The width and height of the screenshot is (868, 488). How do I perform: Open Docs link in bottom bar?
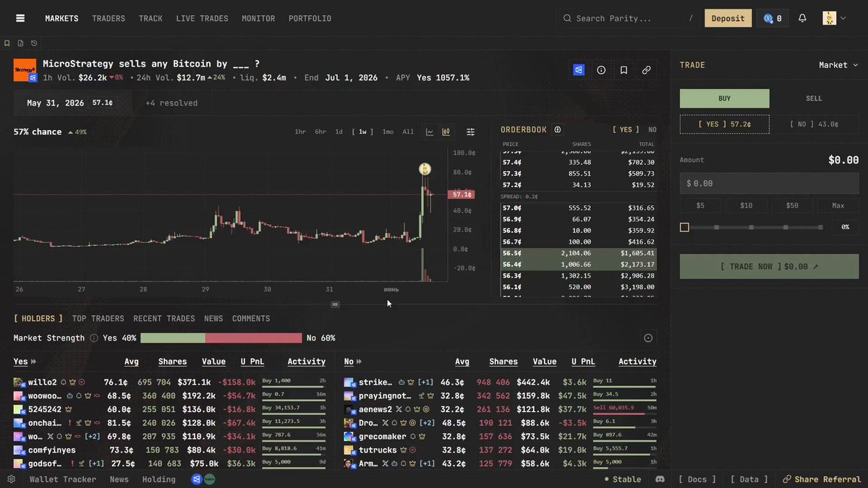[x=697, y=479]
